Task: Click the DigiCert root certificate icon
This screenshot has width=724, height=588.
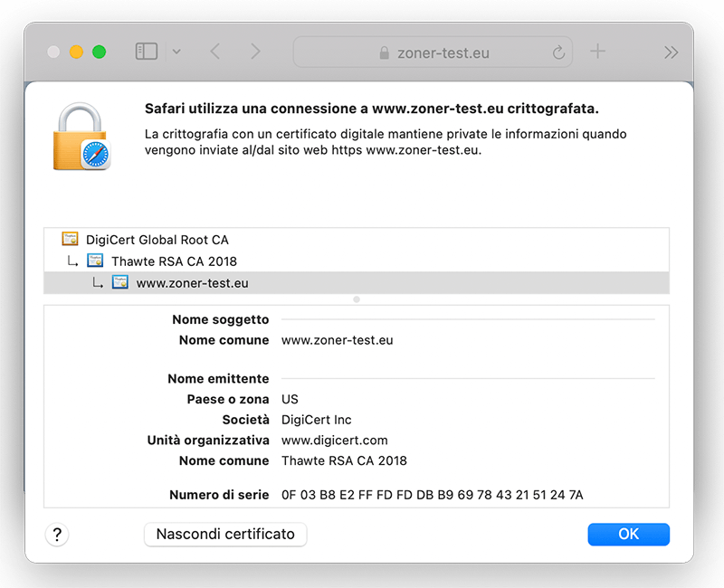Action: click(71, 239)
